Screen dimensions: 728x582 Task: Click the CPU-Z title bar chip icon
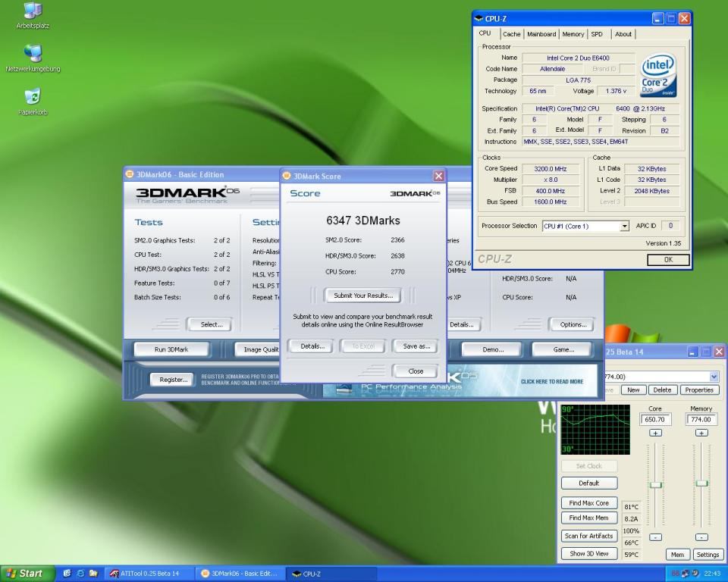coord(479,18)
